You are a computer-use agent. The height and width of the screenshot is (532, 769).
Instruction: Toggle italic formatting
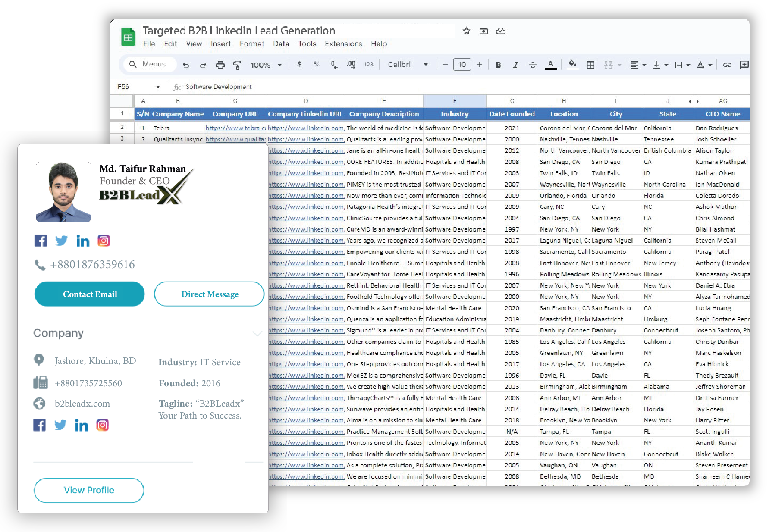[515, 65]
